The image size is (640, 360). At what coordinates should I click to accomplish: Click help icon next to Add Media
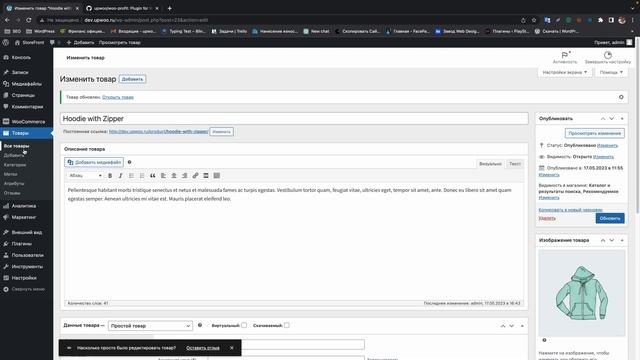coord(129,162)
